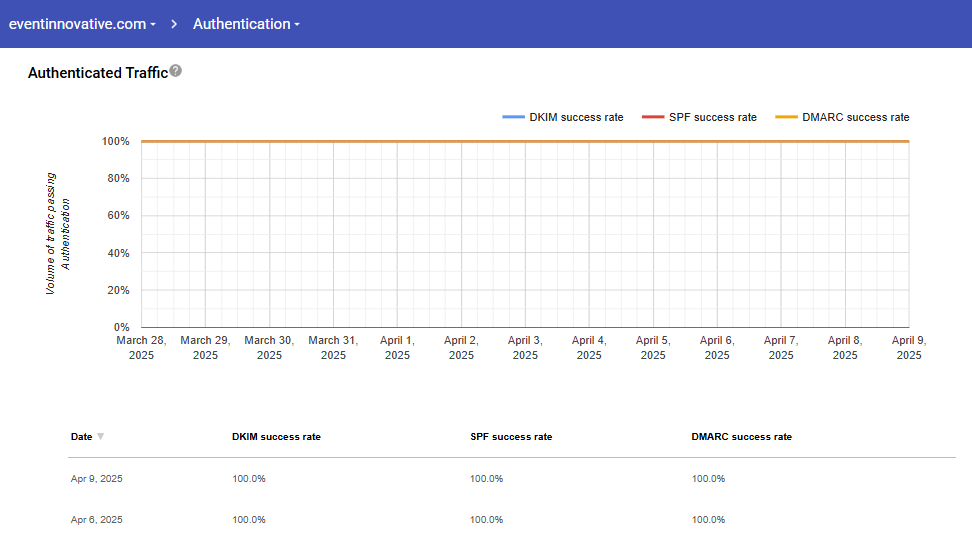
Task: Sort by the Date column header
Action: point(81,437)
